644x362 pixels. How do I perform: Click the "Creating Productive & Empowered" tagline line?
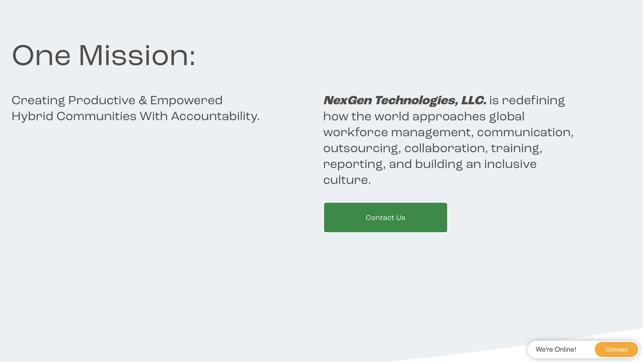pyautogui.click(x=117, y=101)
